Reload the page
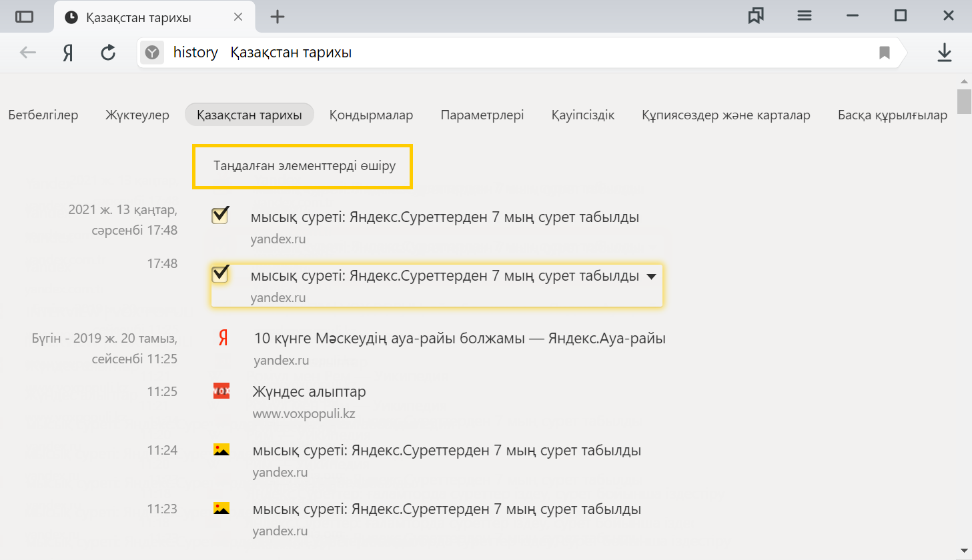This screenshot has height=560, width=972. (108, 52)
